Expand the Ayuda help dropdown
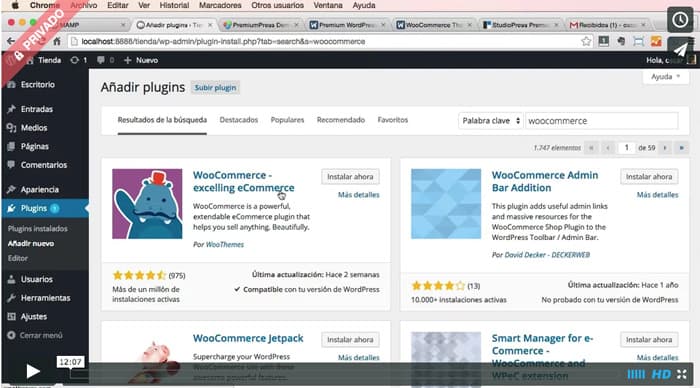The width and height of the screenshot is (700, 388). pos(665,77)
